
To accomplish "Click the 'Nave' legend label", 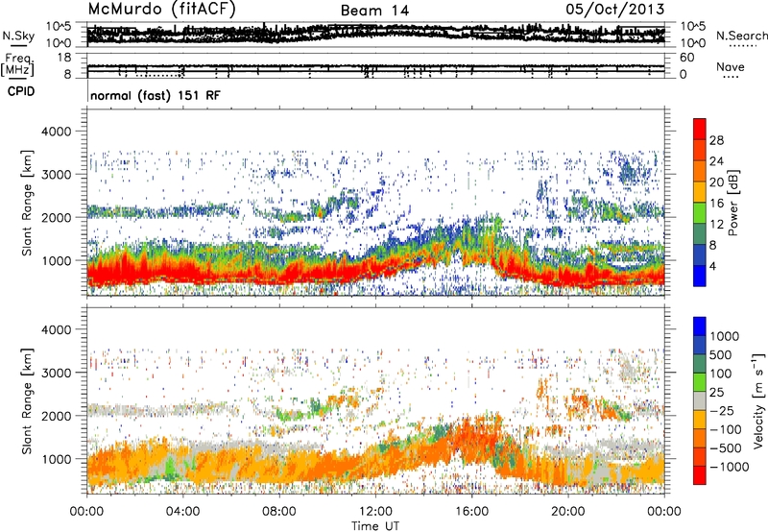I will pyautogui.click(x=731, y=66).
